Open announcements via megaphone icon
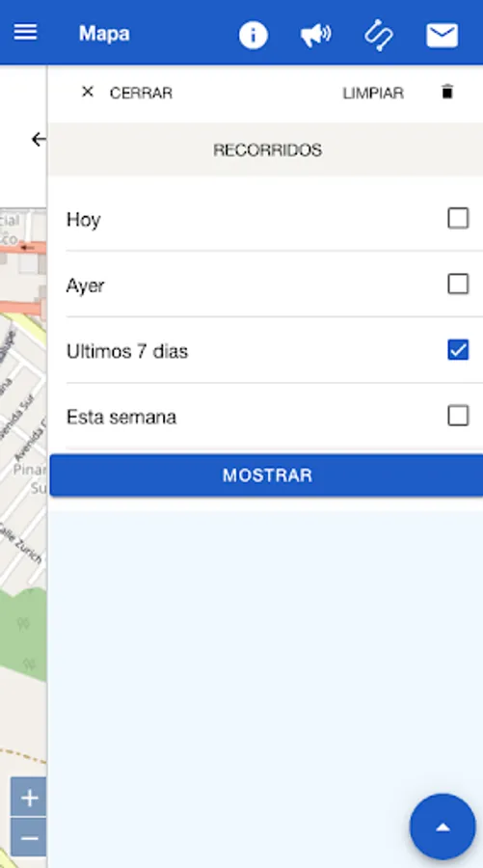Screen dimensions: 483x868 coord(316,35)
